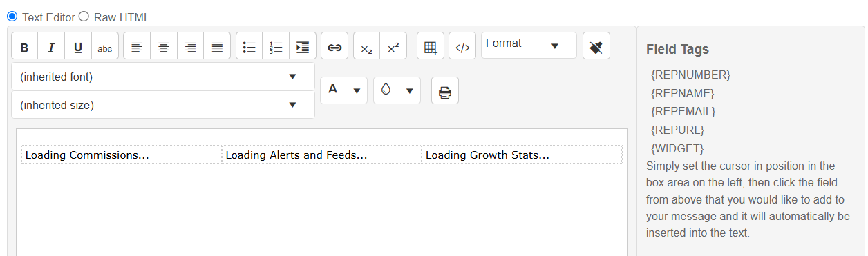
Task: Insert a table
Action: (431, 48)
